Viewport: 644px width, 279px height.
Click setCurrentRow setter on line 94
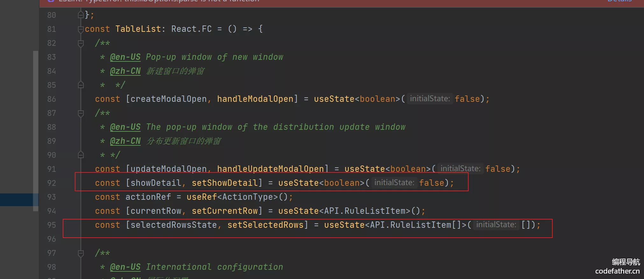[x=224, y=211]
